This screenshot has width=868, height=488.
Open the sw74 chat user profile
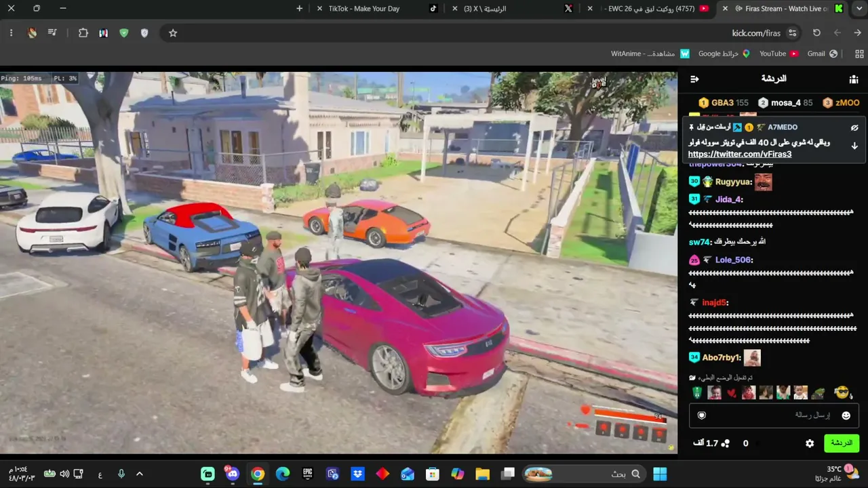(699, 243)
